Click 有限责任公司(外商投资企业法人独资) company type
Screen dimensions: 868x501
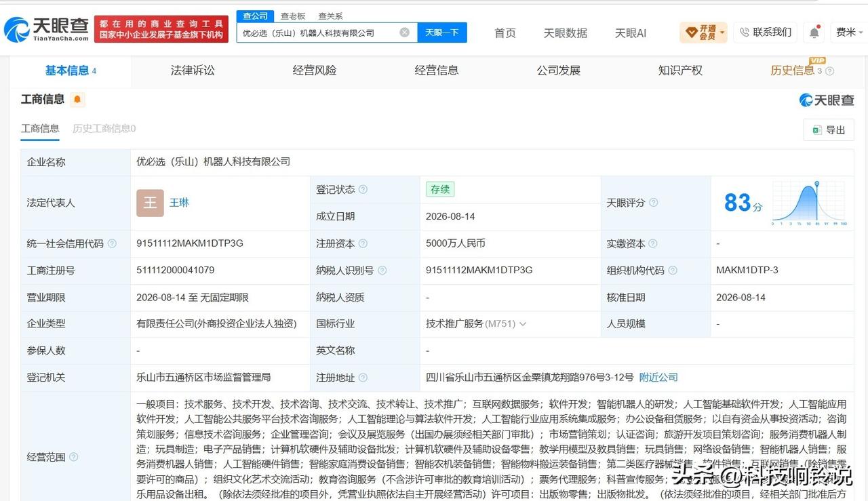point(217,324)
